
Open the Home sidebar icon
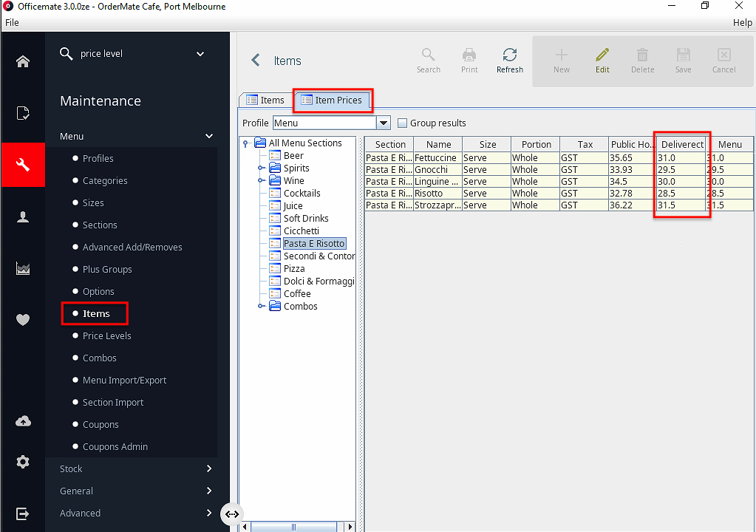[x=23, y=61]
